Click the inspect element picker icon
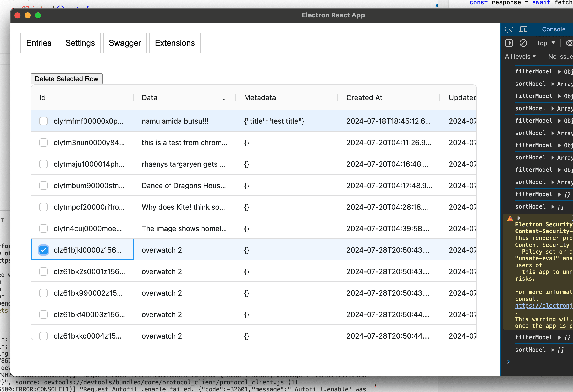Image resolution: width=573 pixels, height=392 pixels. click(x=509, y=29)
